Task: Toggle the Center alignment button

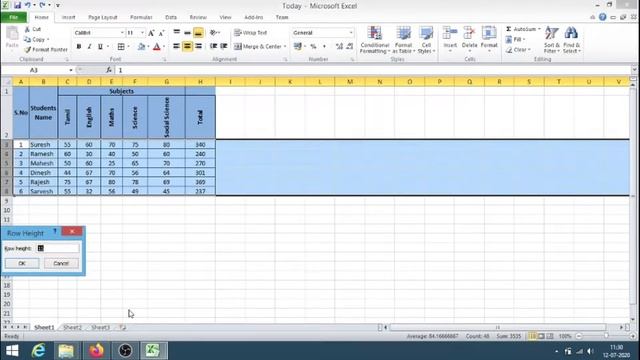Action: click(x=187, y=47)
